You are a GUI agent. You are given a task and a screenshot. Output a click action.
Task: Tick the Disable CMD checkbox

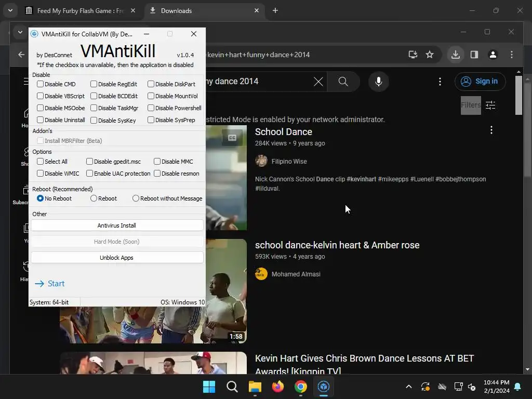tap(40, 84)
